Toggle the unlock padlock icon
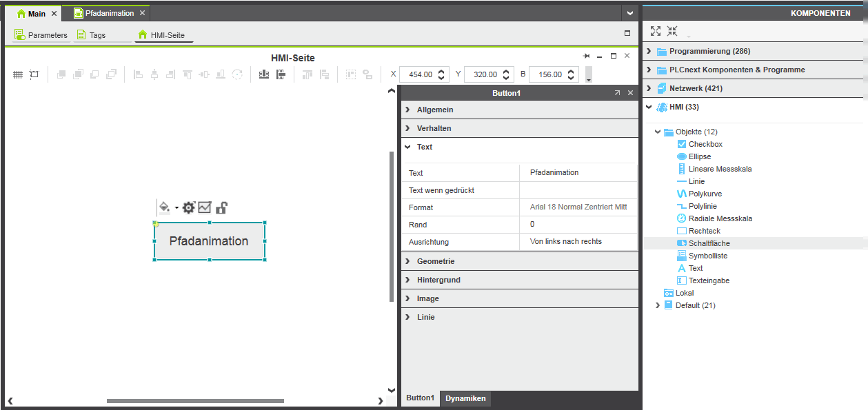Screen dimensions: 868x410 point(221,207)
